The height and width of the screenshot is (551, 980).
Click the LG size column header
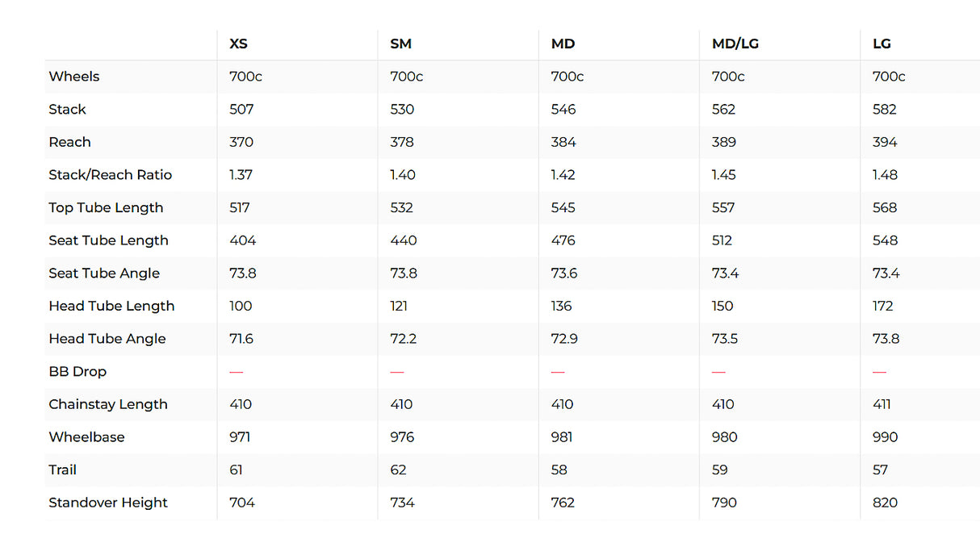[x=882, y=44]
